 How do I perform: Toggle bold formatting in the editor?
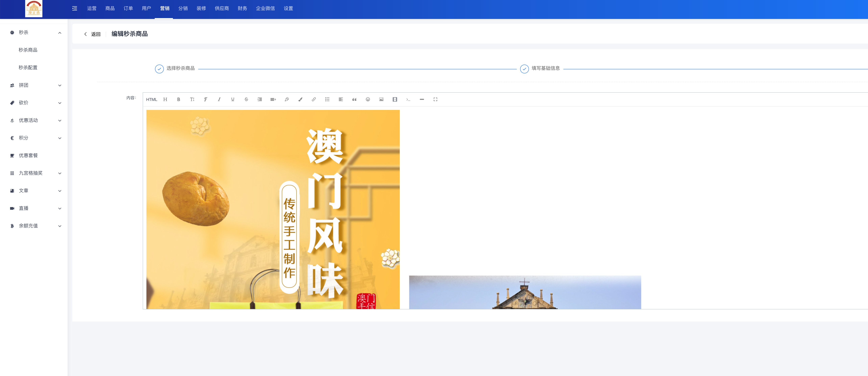tap(179, 99)
